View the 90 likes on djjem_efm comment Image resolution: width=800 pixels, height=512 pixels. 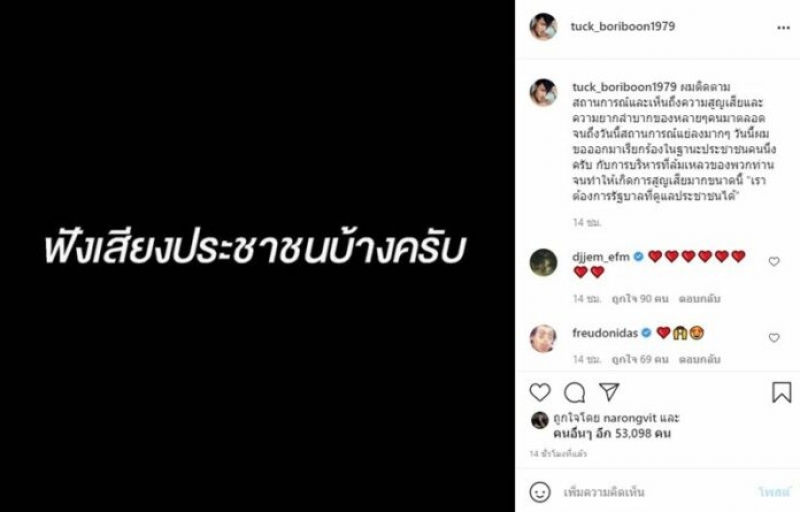point(640,299)
